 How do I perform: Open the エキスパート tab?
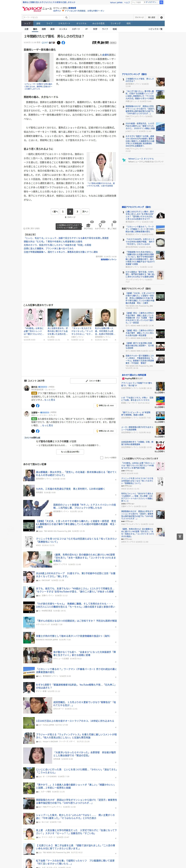coord(64,23)
